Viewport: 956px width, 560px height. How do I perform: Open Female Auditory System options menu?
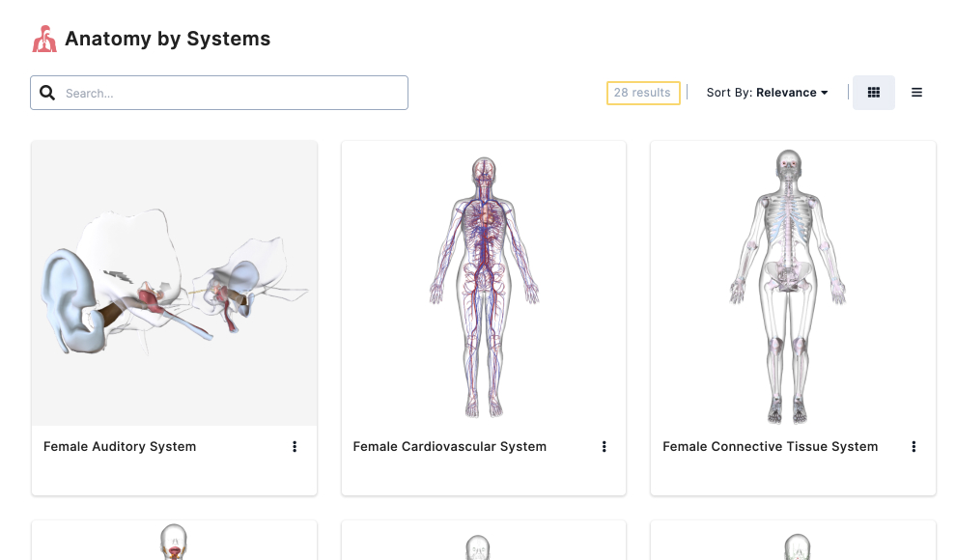click(x=295, y=447)
